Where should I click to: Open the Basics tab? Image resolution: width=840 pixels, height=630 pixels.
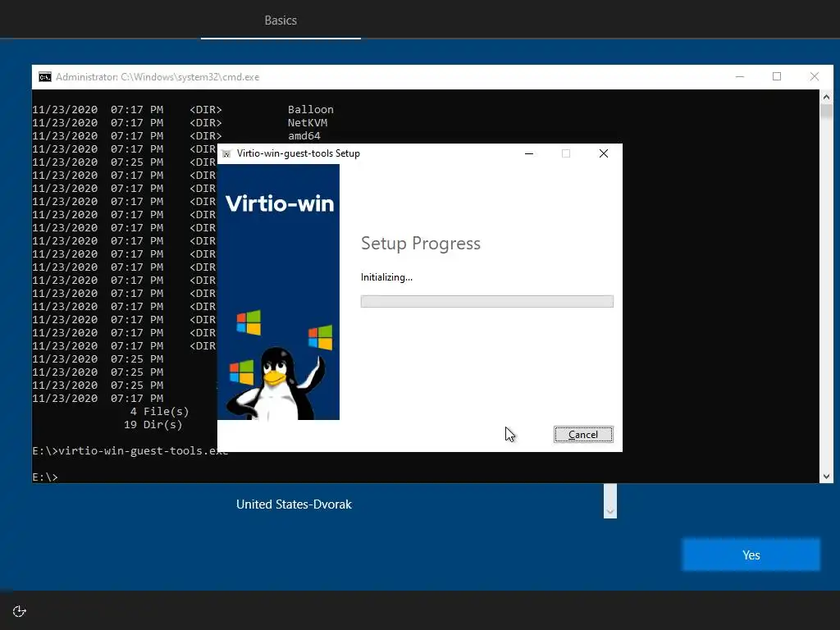[x=281, y=21]
